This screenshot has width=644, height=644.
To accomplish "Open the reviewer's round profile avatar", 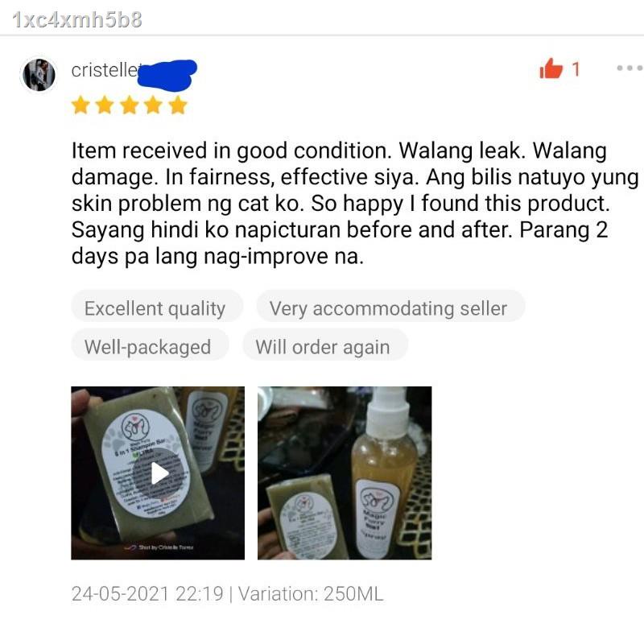I will point(39,75).
